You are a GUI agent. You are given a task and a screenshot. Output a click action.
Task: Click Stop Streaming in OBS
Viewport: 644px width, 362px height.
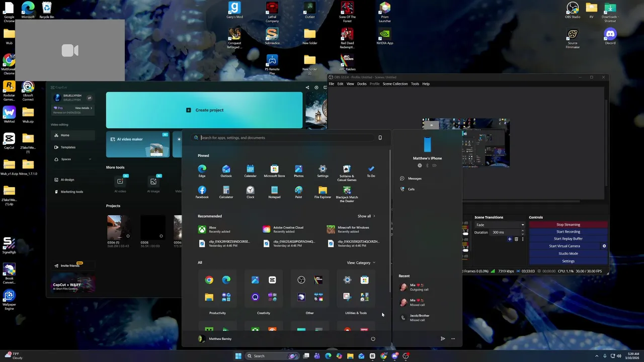point(568,225)
